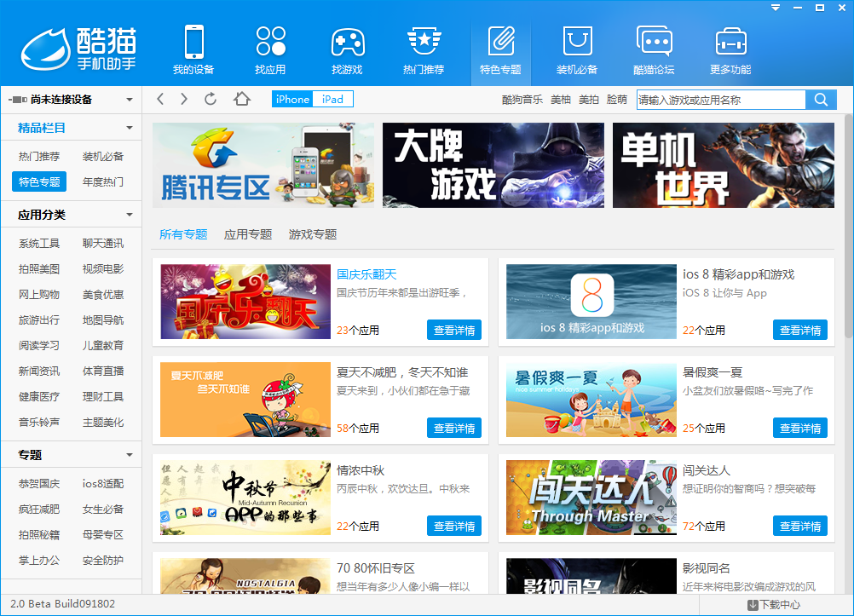Switch to iPad device mode
Viewport: 854px width, 616px height.
coord(332,99)
